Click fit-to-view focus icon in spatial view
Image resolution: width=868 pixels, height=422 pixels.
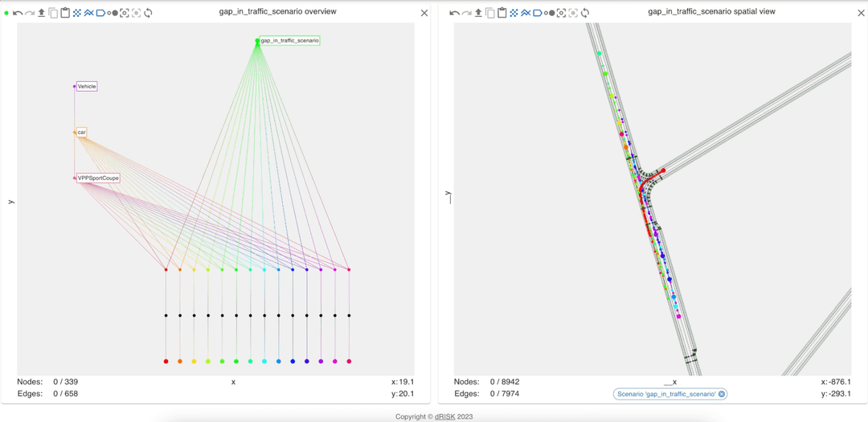(x=561, y=13)
